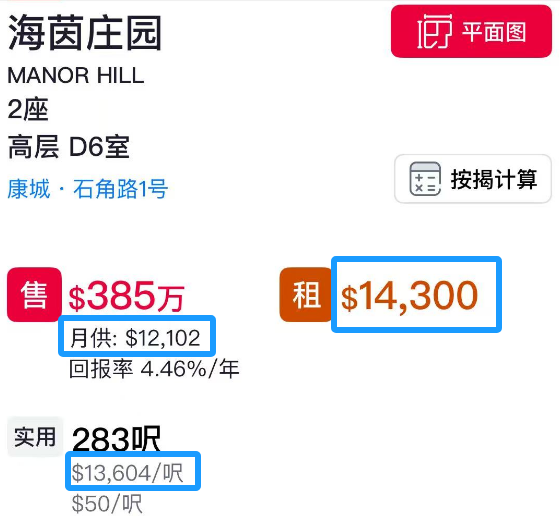Image resolution: width=560 pixels, height=526 pixels.
Task: Click the orange 租 rent badge
Action: coord(306,295)
